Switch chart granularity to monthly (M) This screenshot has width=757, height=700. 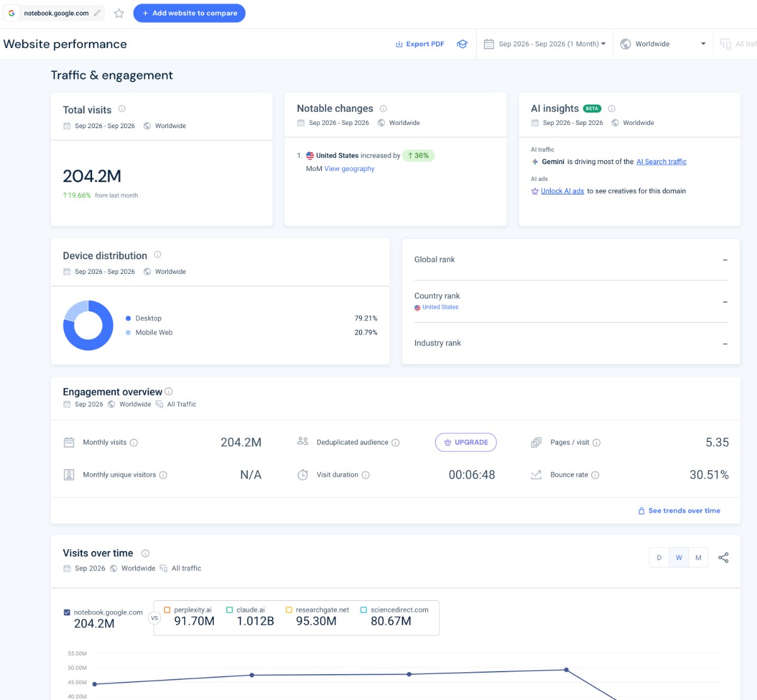pyautogui.click(x=698, y=557)
